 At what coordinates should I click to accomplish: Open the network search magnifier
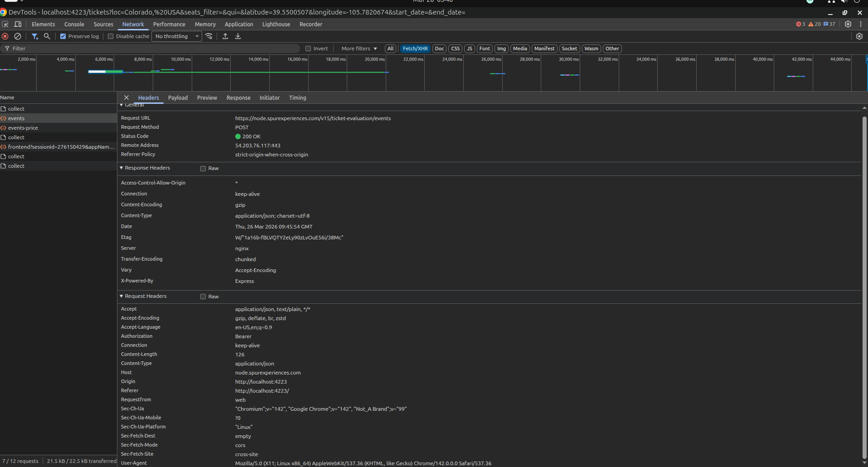pos(47,36)
